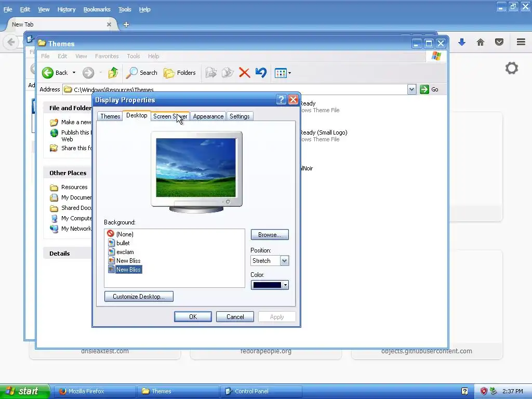Viewport: 532px width, 399px height.
Task: Switch to the Appearance tab
Action: (208, 116)
